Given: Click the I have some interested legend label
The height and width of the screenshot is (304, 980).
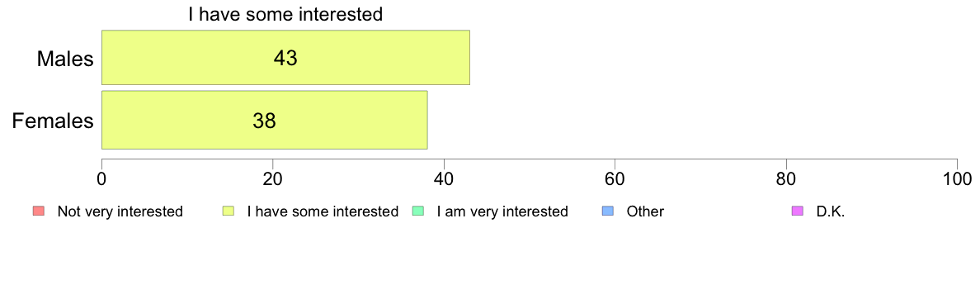Looking at the screenshot, I should (x=323, y=211).
